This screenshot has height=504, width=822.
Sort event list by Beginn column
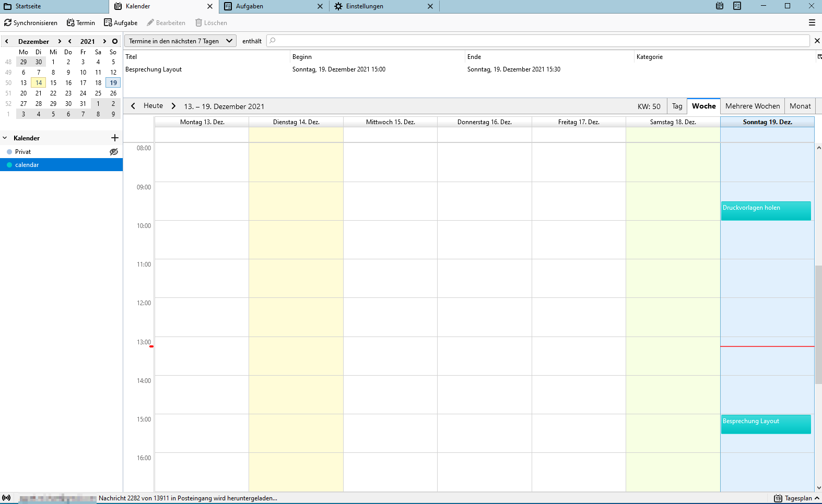(378, 57)
